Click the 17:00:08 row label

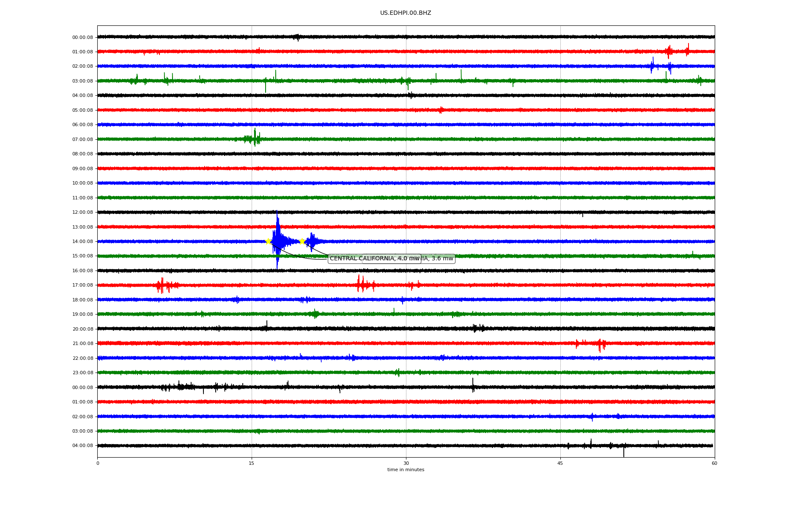coord(82,285)
